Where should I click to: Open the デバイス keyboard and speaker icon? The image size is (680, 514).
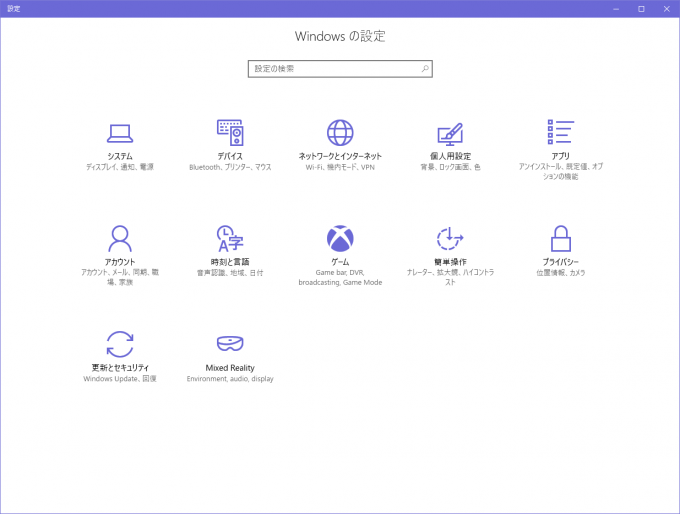[x=230, y=133]
